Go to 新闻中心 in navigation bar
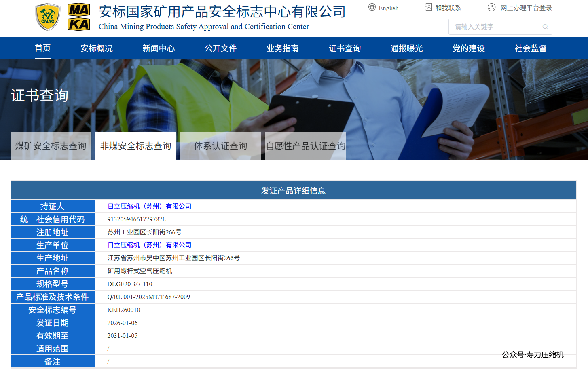 [x=159, y=48]
